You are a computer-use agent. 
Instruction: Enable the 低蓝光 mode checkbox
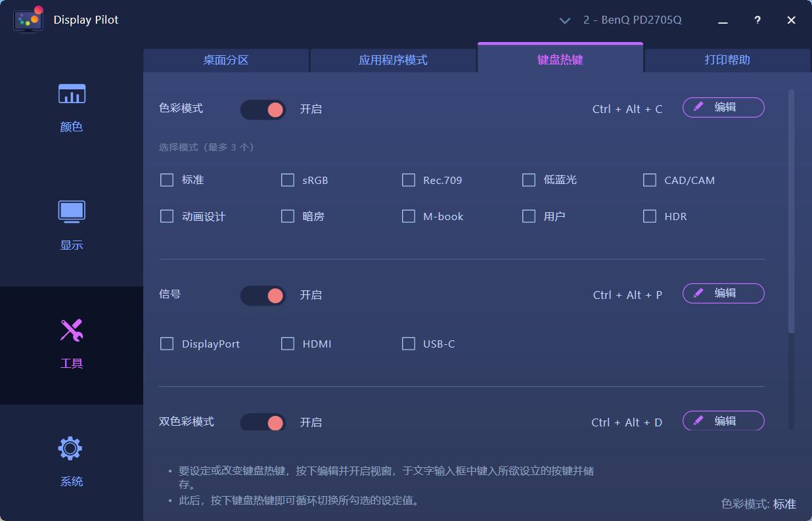pos(529,179)
